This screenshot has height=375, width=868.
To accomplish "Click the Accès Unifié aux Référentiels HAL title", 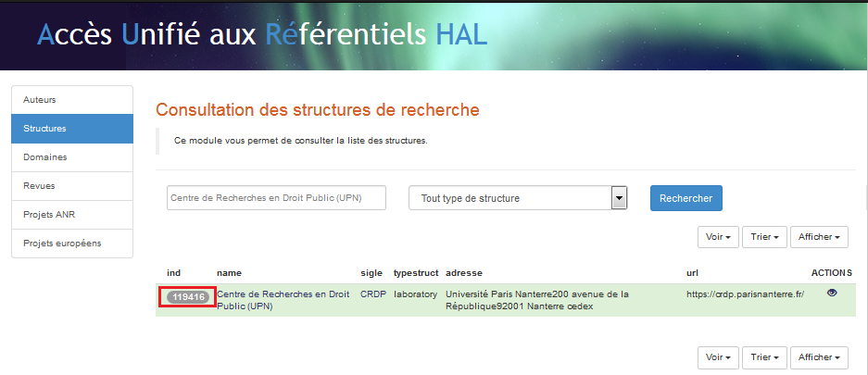I will tap(262, 35).
